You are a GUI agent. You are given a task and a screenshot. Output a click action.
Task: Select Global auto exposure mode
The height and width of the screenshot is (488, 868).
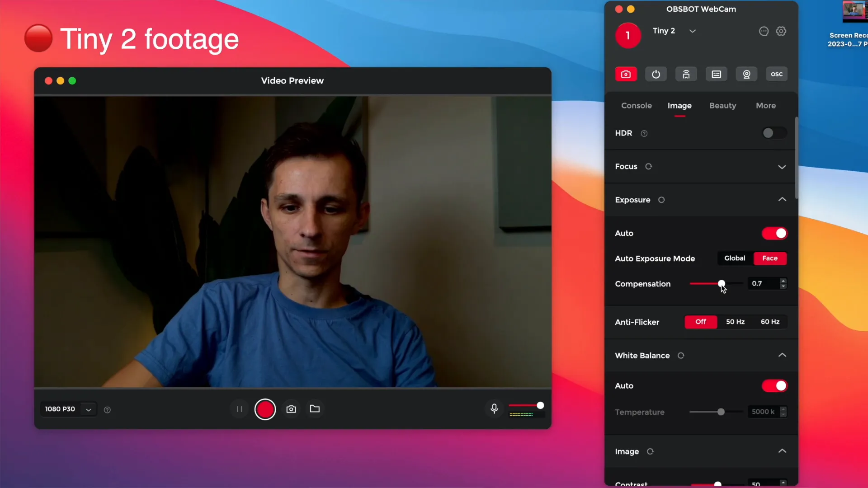pos(735,258)
